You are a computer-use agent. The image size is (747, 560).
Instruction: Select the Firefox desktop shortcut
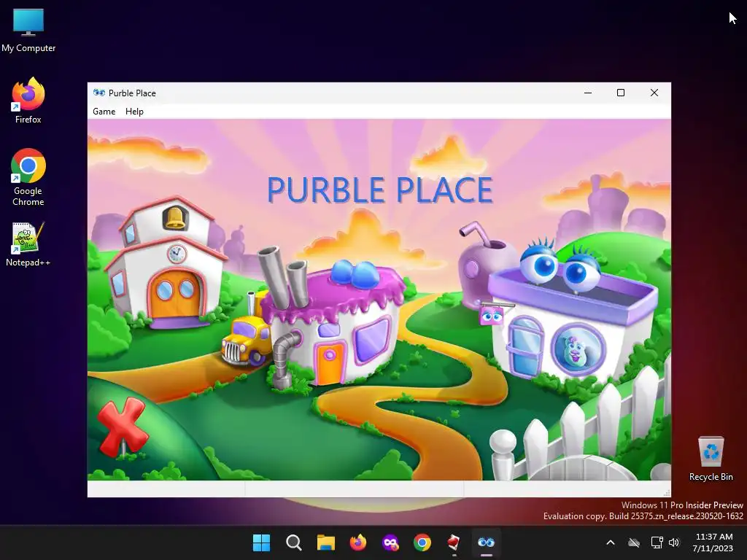pos(28,101)
